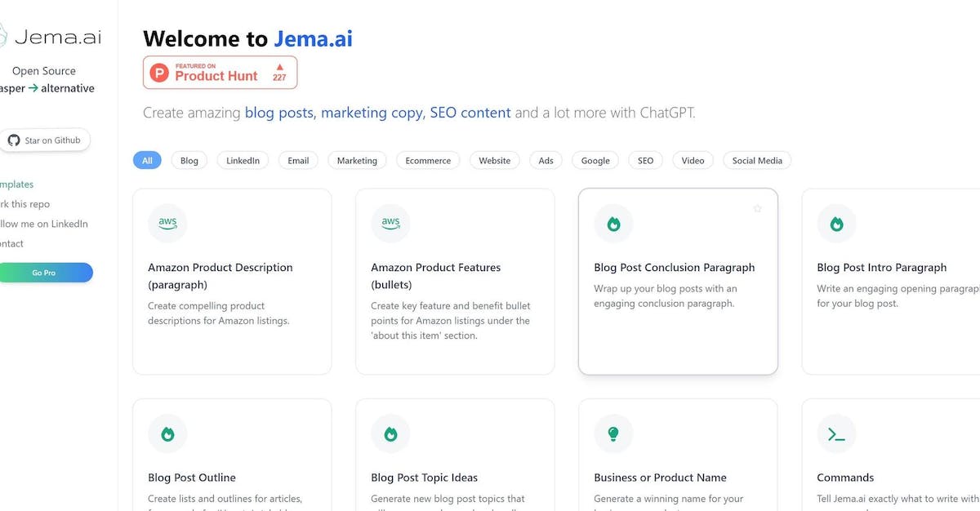Click flame icon on Blog Post Conclusion Paragraph
Viewport: 980px width, 511px height.
tap(613, 224)
